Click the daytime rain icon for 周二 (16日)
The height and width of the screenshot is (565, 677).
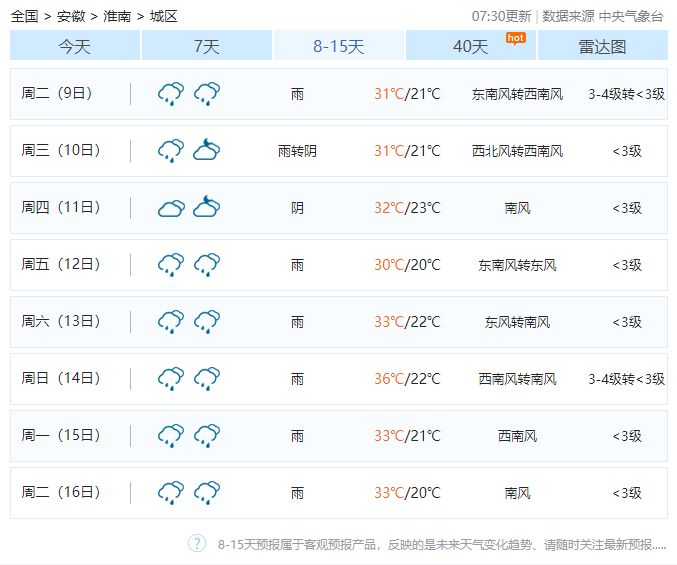pyautogui.click(x=171, y=493)
